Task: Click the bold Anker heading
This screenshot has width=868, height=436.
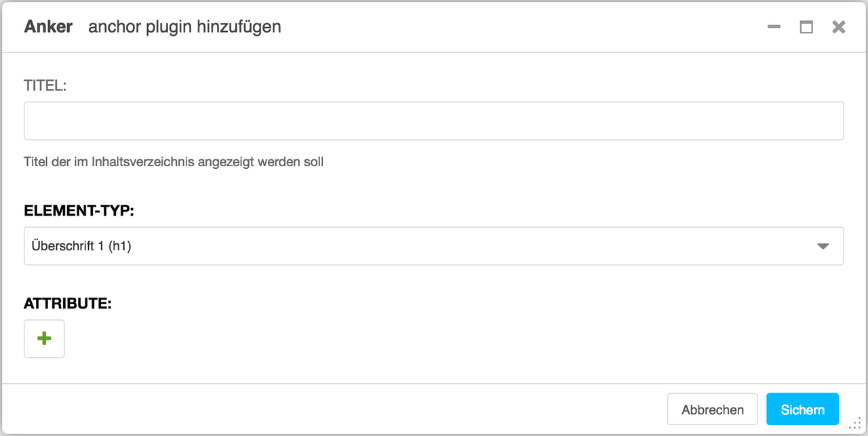Action: [48, 27]
